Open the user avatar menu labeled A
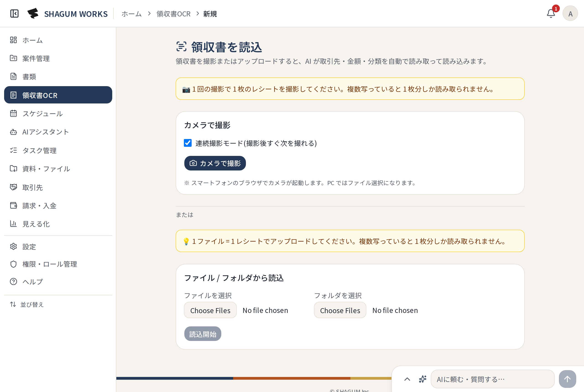The height and width of the screenshot is (392, 584). [x=570, y=13]
